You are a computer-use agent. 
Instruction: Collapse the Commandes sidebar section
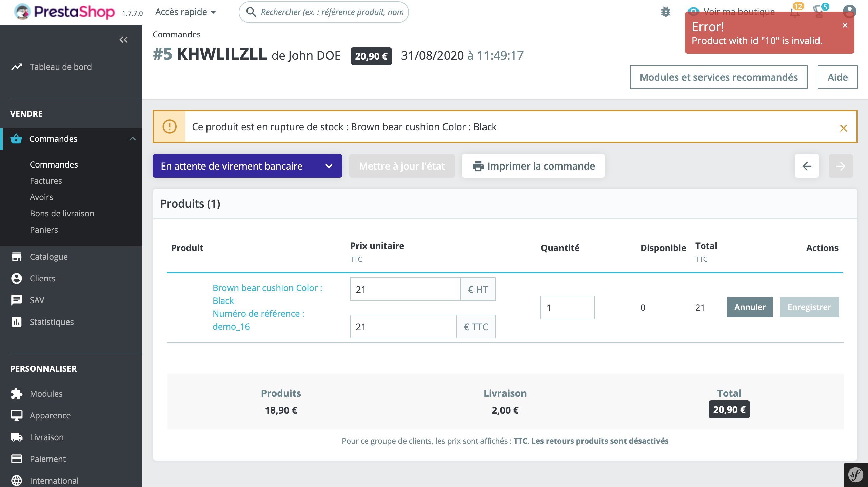coord(133,139)
